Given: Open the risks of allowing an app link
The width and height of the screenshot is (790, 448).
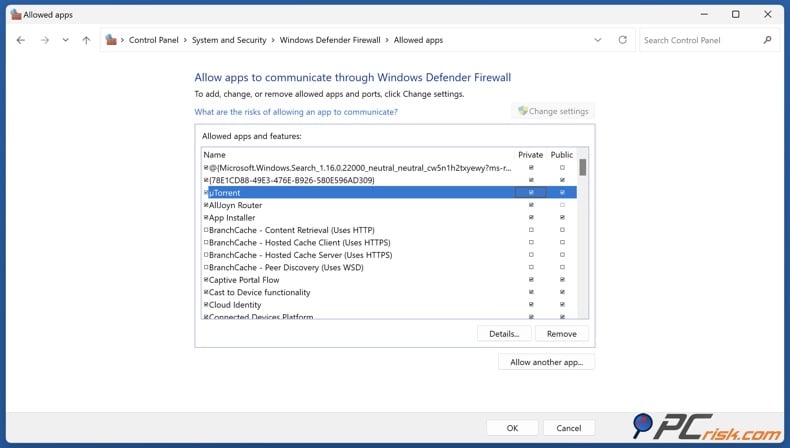Looking at the screenshot, I should (296, 112).
